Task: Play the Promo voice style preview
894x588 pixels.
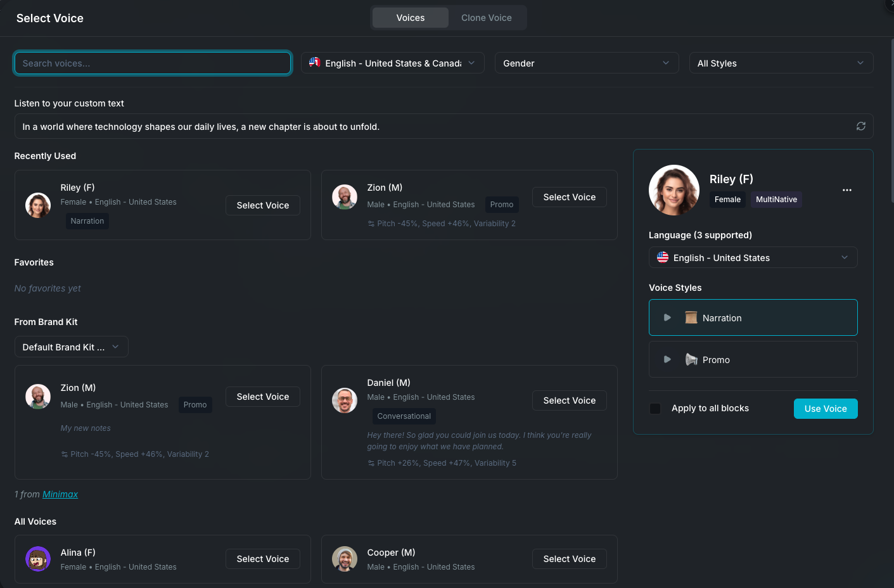Action: 667,359
